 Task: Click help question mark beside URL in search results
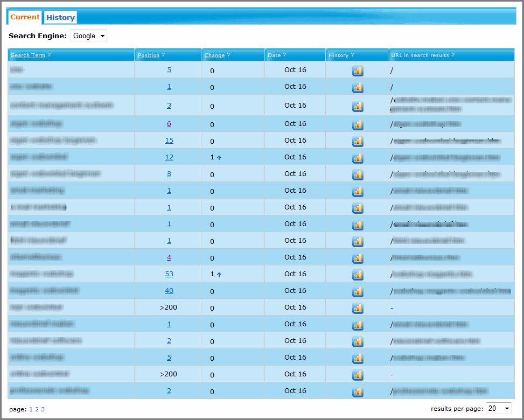point(453,55)
